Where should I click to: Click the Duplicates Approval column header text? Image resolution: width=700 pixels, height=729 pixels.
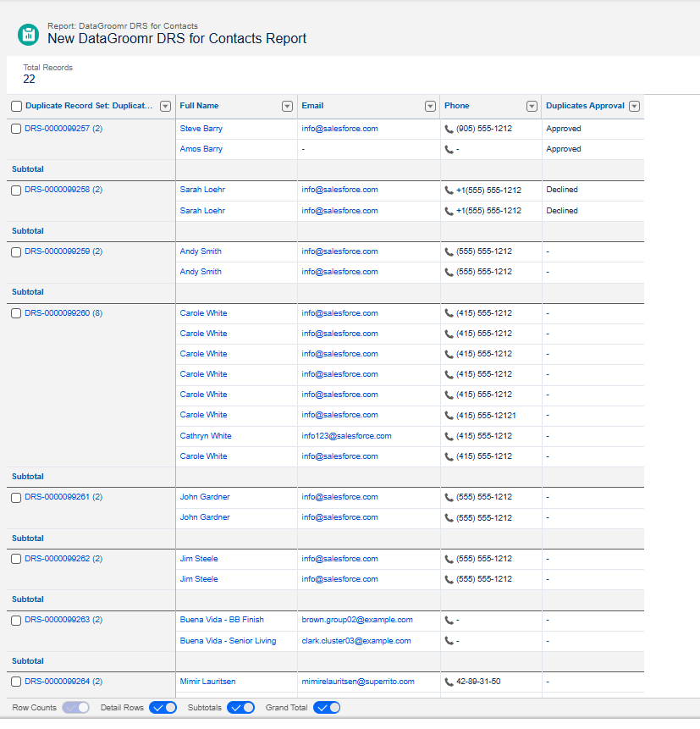pos(585,106)
